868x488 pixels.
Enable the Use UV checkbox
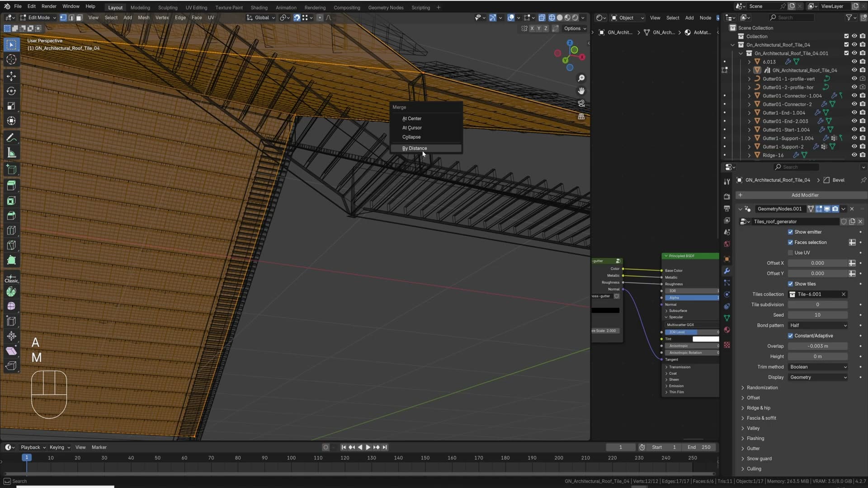790,253
